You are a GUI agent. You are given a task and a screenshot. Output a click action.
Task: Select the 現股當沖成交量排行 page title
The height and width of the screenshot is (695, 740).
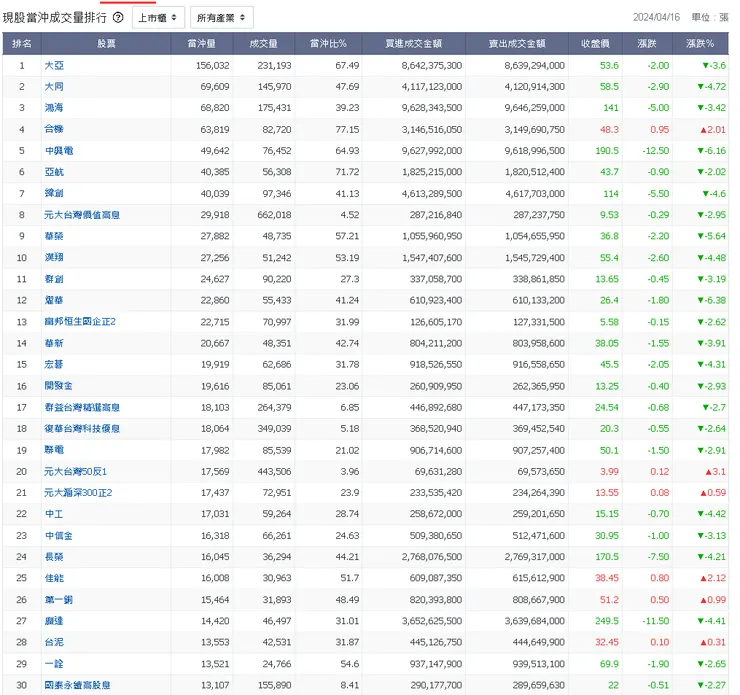[55, 17]
